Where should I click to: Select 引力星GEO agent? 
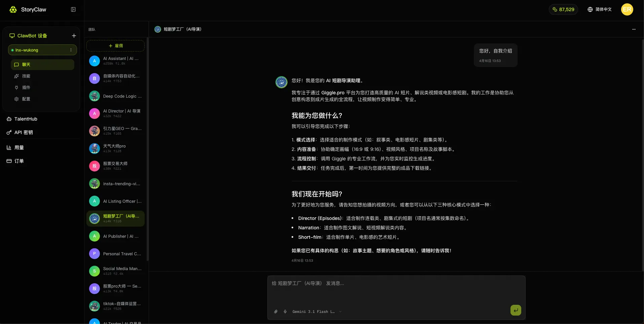116,131
